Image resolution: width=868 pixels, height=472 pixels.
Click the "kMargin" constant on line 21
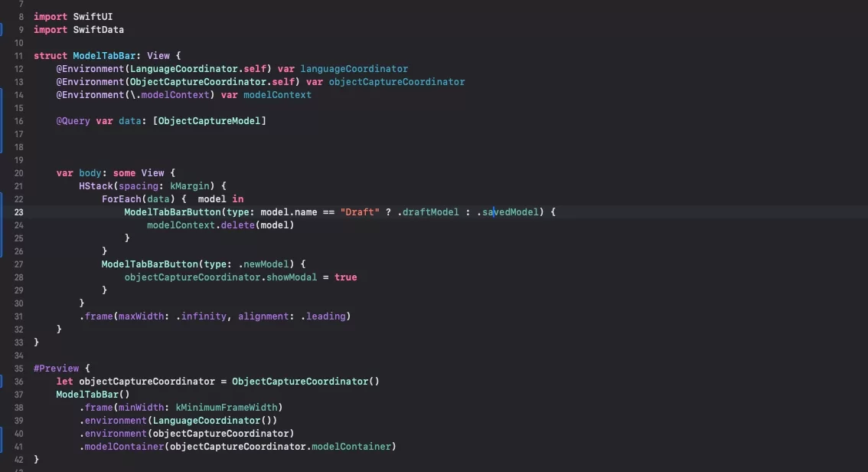(x=190, y=186)
